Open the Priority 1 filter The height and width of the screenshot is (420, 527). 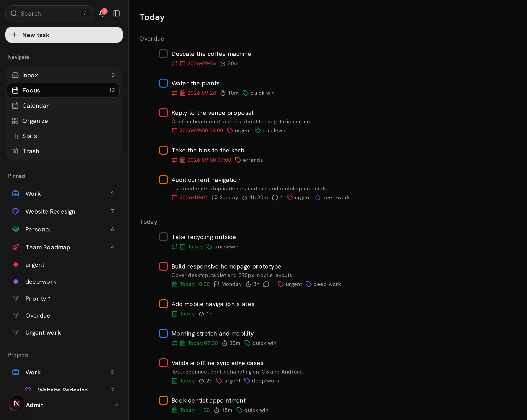click(63, 298)
